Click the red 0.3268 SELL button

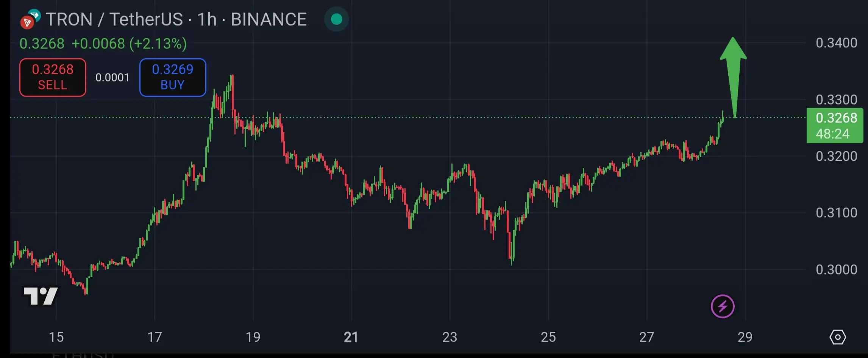point(53,77)
